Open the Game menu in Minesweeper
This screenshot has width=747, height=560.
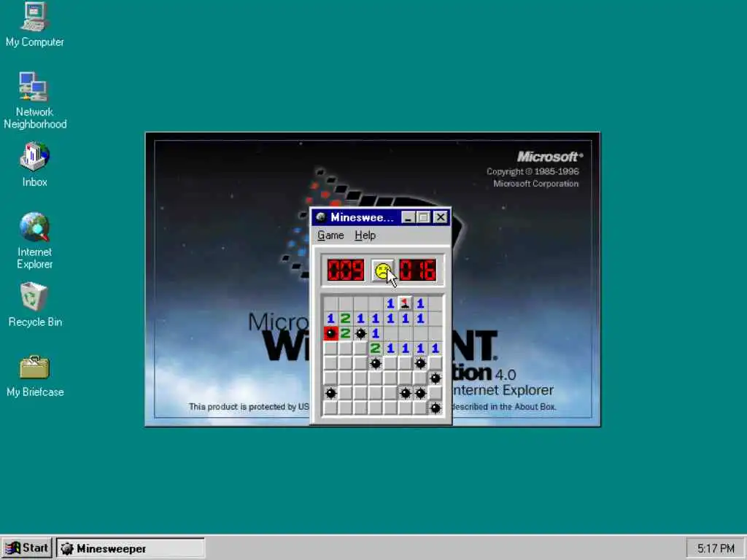coord(330,236)
